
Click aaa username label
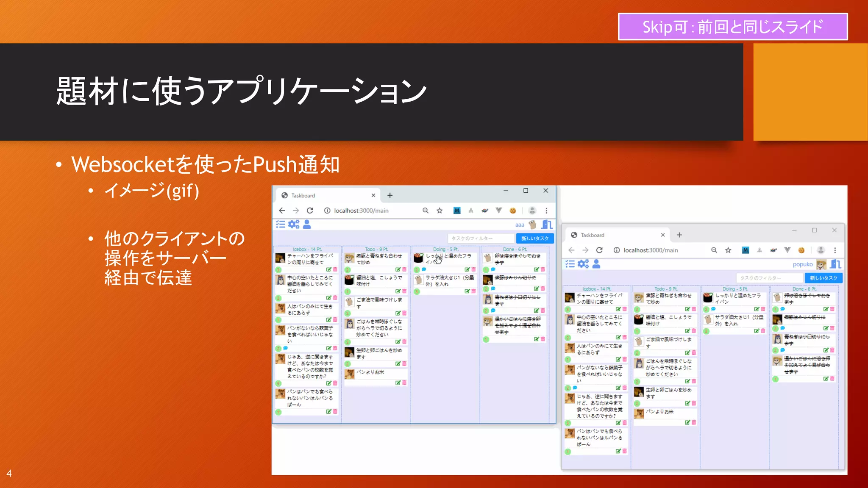(520, 225)
